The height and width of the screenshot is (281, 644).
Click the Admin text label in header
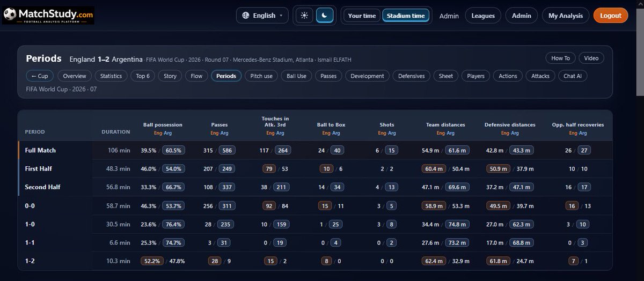coord(449,16)
